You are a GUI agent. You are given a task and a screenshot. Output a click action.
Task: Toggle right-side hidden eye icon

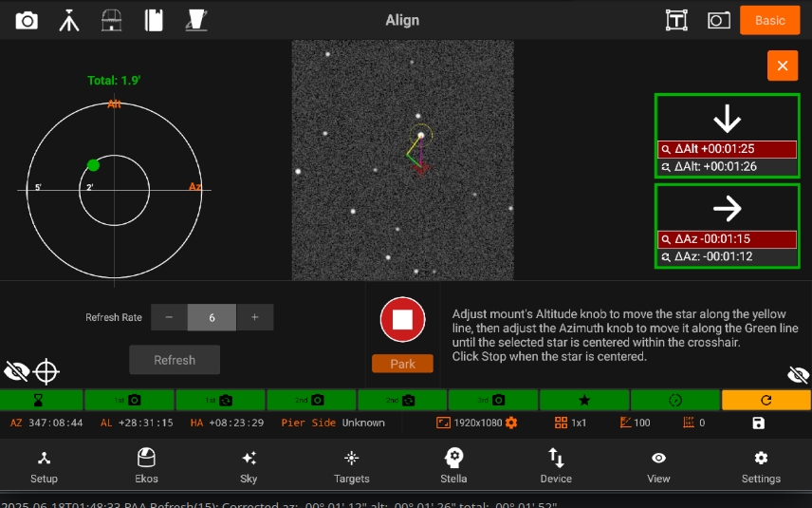tap(798, 374)
